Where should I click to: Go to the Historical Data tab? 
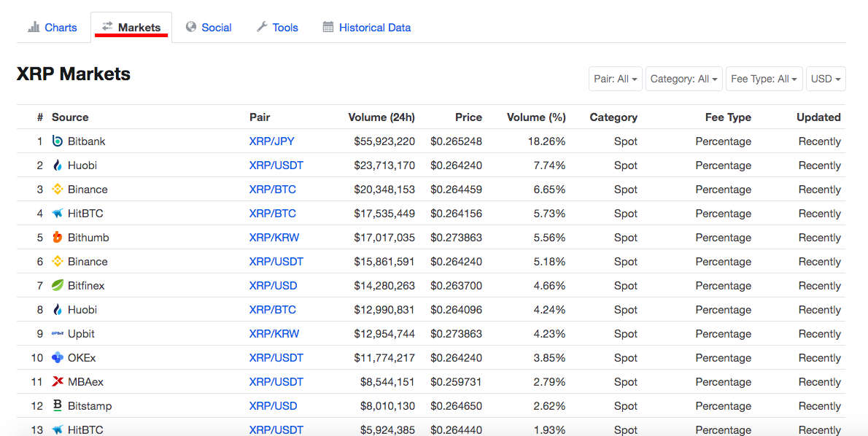pos(367,27)
